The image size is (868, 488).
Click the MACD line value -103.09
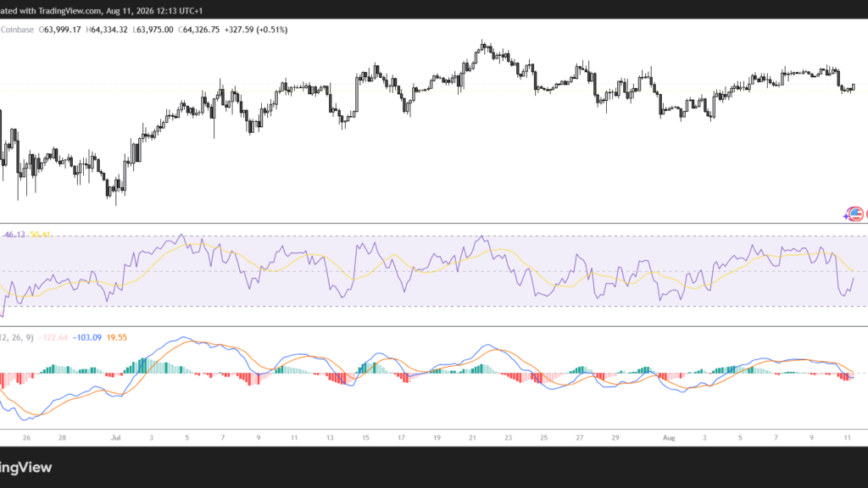pyautogui.click(x=87, y=337)
